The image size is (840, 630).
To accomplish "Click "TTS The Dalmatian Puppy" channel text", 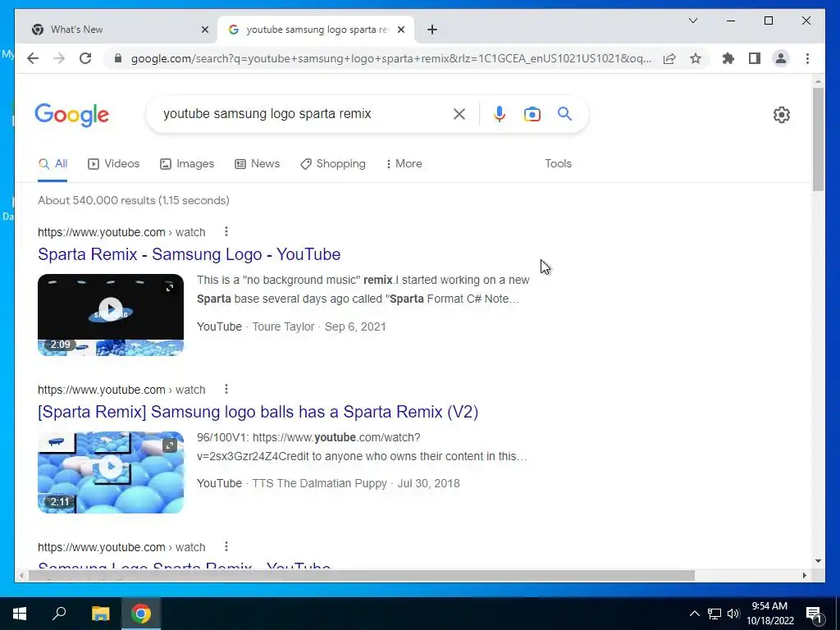I will 319,483.
